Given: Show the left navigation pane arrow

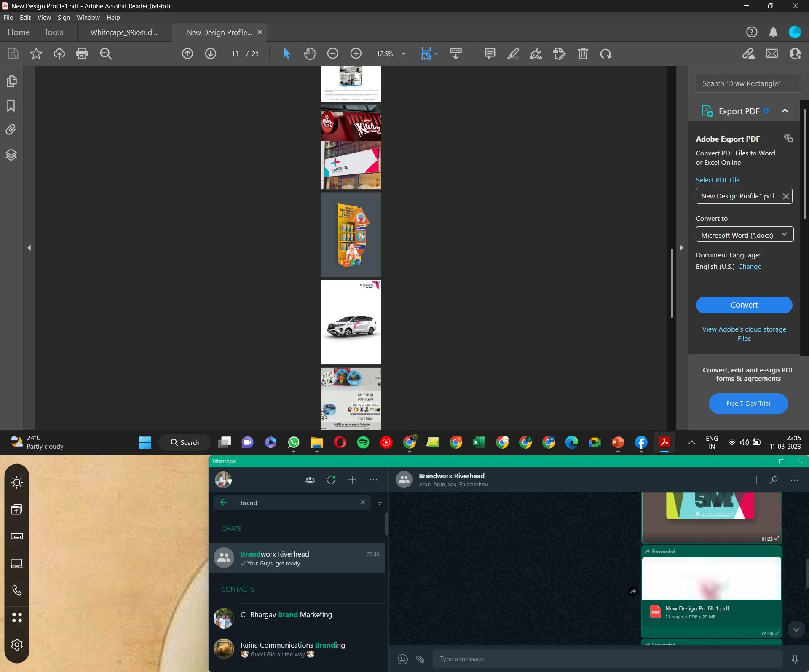Looking at the screenshot, I should pos(29,248).
